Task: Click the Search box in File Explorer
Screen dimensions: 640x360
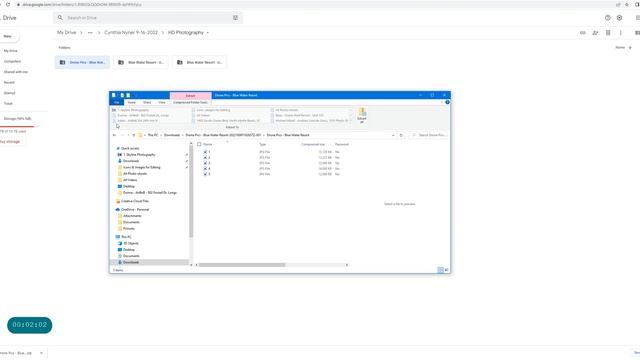Action: click(x=429, y=135)
